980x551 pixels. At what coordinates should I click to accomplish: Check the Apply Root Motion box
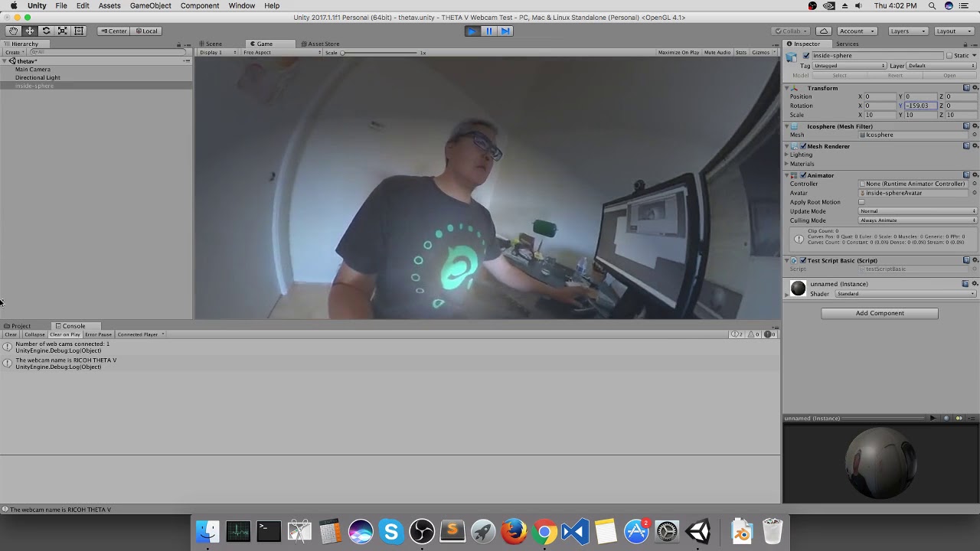(x=862, y=202)
